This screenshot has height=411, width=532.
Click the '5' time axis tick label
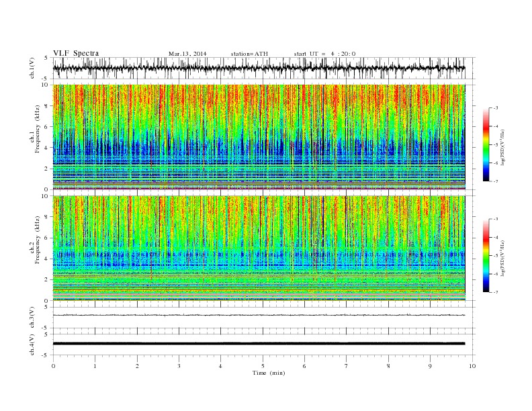(263, 366)
